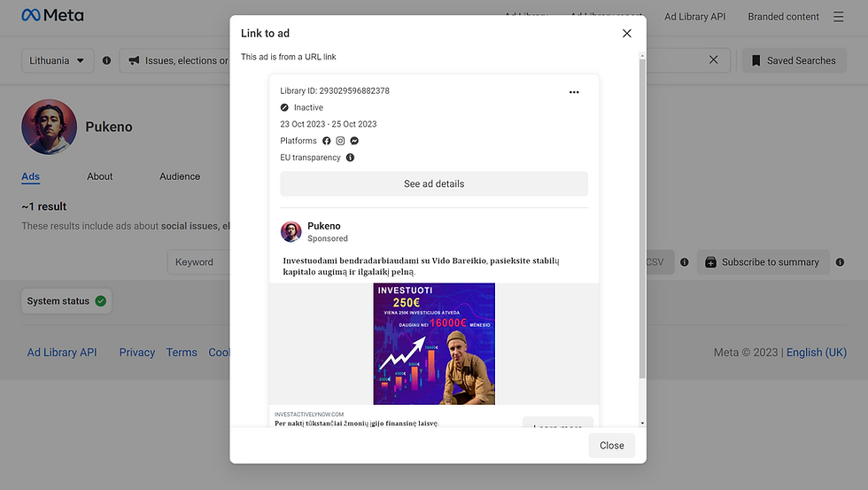Image resolution: width=868 pixels, height=490 pixels.
Task: Click the Messenger platform icon
Action: 354,141
